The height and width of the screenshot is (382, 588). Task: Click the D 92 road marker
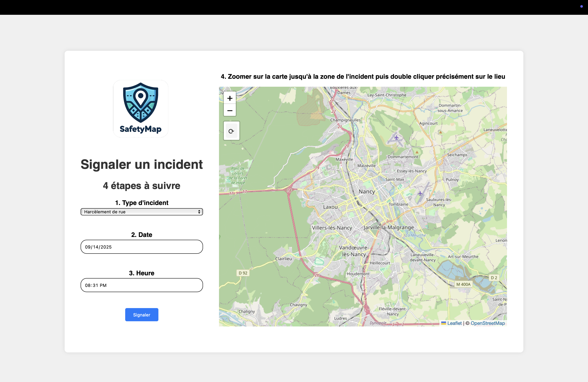tap(243, 273)
